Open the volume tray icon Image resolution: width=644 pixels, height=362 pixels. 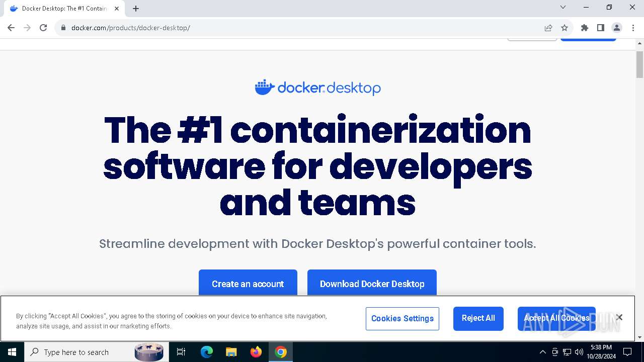(x=579, y=352)
